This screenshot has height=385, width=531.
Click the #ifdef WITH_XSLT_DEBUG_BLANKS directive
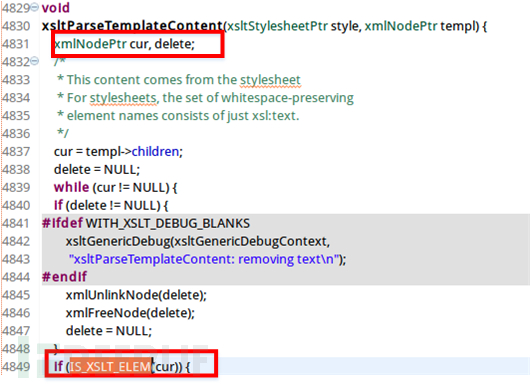coord(146,223)
